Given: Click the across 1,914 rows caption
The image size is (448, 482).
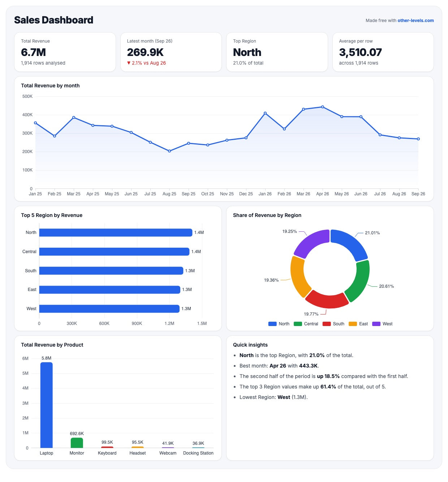Looking at the screenshot, I should 358,63.
